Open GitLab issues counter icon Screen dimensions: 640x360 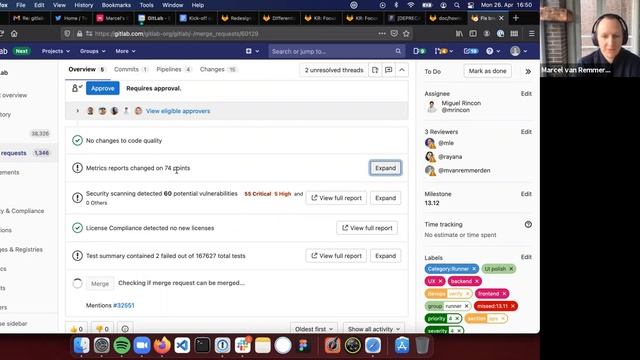[419, 51]
